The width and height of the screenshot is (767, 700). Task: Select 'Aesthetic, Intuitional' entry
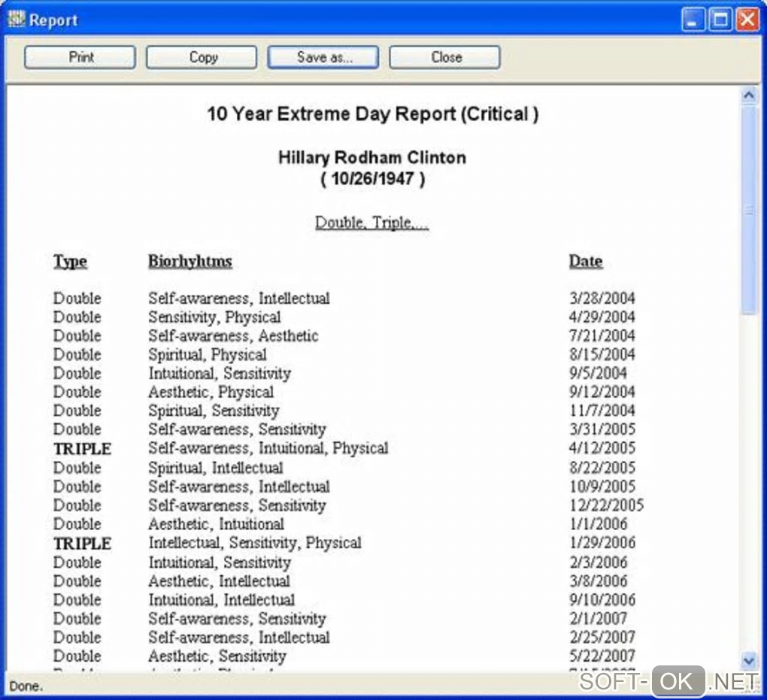(217, 524)
